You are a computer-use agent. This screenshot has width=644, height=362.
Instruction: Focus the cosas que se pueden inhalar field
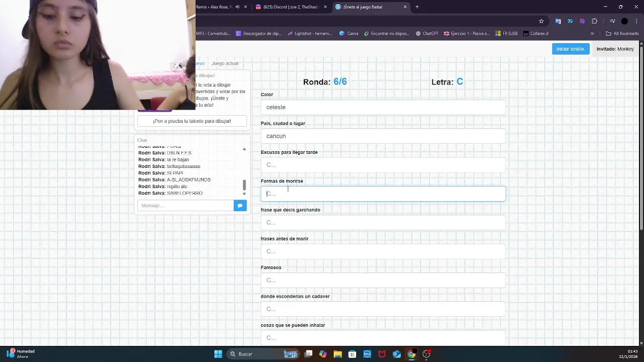coord(383,338)
